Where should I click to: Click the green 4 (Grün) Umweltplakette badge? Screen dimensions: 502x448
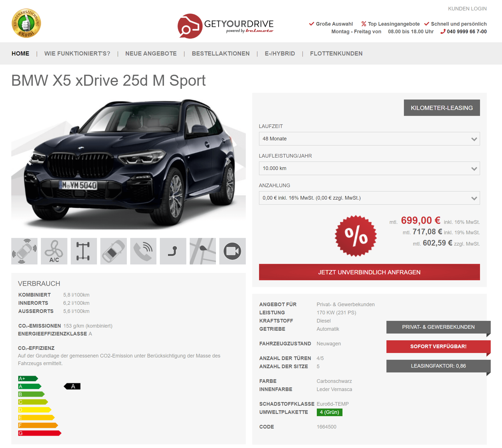329,412
